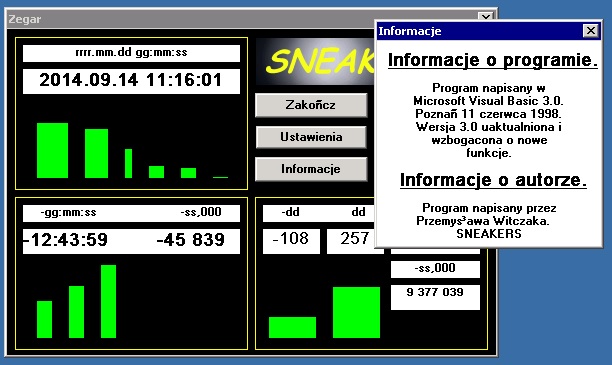The image size is (612, 365).
Task: Click the -12:43:59 countdown field
Action: point(66,240)
